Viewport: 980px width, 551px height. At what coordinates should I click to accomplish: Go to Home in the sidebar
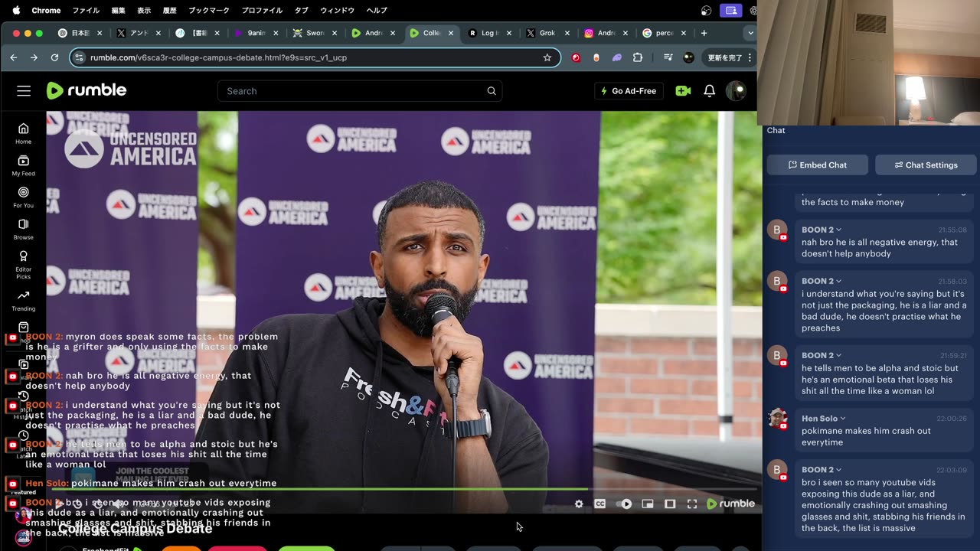coord(24,133)
